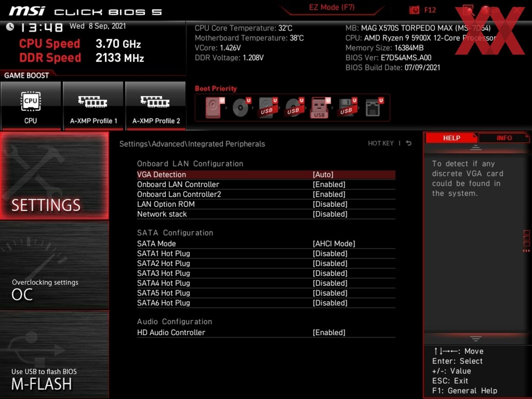Select the network boot device icon
Viewport: 532px width, 399px height.
pos(374,108)
